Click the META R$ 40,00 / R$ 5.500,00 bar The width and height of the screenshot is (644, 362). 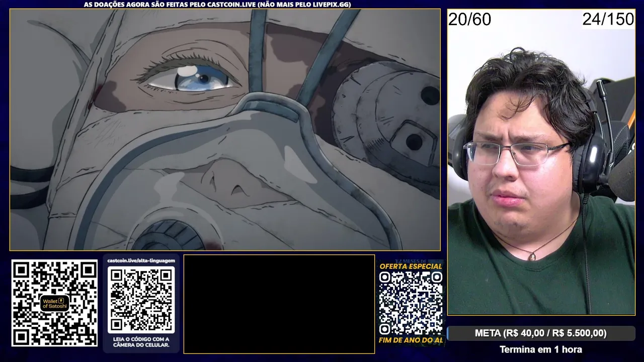coord(541,333)
